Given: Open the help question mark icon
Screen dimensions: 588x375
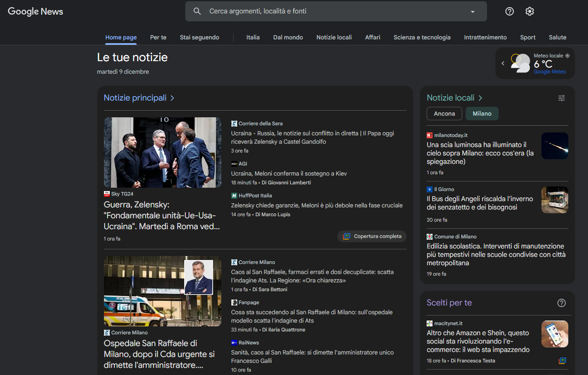Looking at the screenshot, I should pyautogui.click(x=509, y=11).
